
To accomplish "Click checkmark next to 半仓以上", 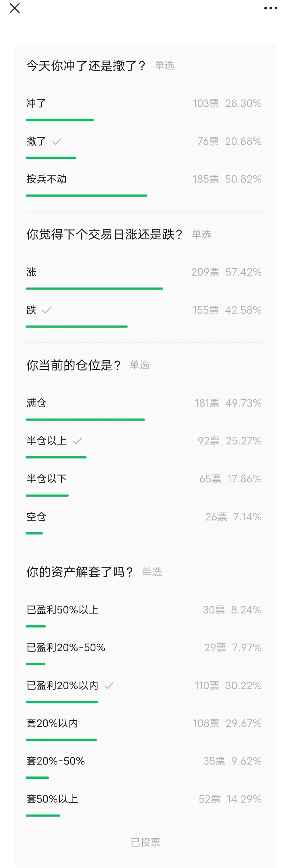I will 78,441.
